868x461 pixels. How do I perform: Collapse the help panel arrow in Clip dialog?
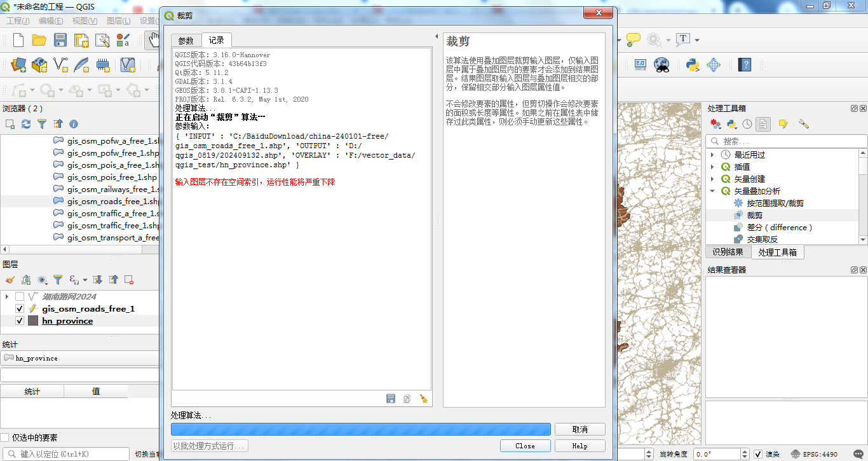(x=437, y=36)
